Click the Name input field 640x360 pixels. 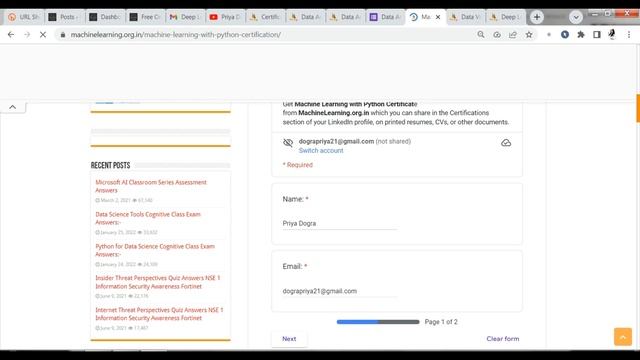[x=340, y=224]
